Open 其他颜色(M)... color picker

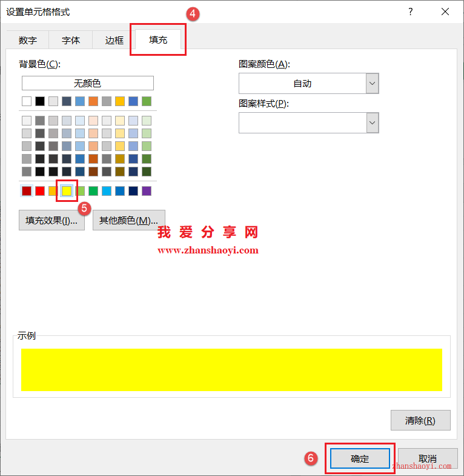click(x=129, y=220)
